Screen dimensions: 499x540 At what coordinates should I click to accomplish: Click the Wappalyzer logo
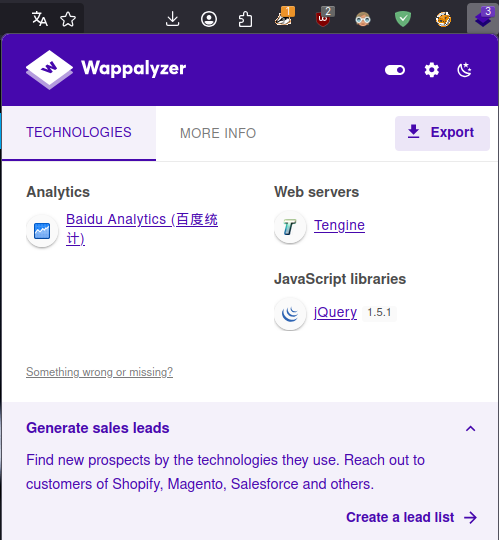(106, 69)
